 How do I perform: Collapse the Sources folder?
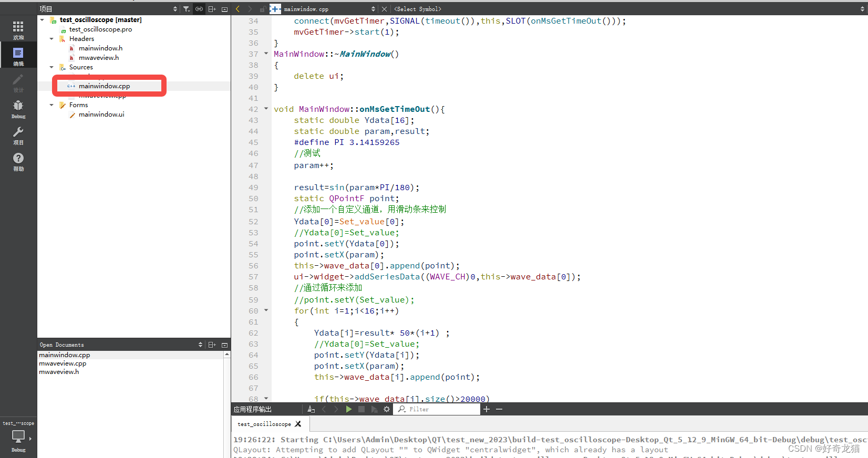click(51, 67)
